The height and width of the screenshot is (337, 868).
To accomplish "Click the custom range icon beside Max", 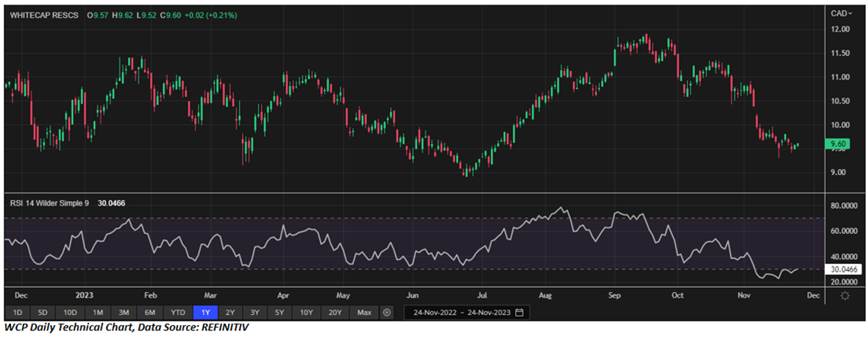I will tap(387, 313).
